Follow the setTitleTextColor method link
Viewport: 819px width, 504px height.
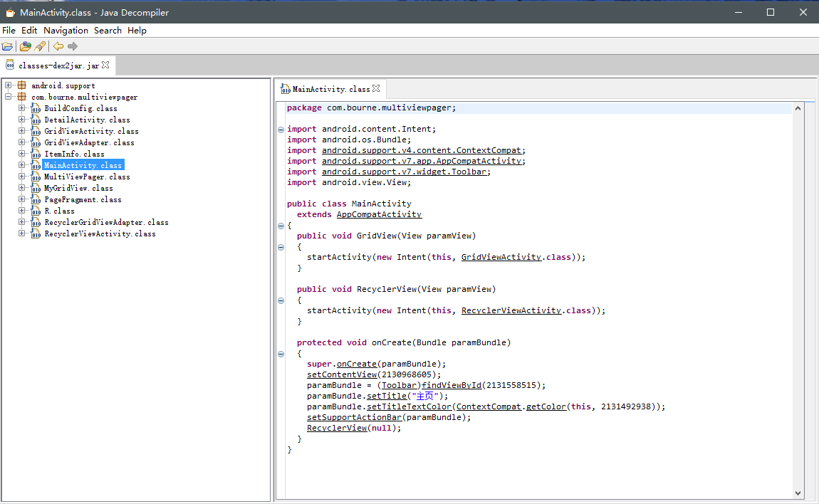409,406
